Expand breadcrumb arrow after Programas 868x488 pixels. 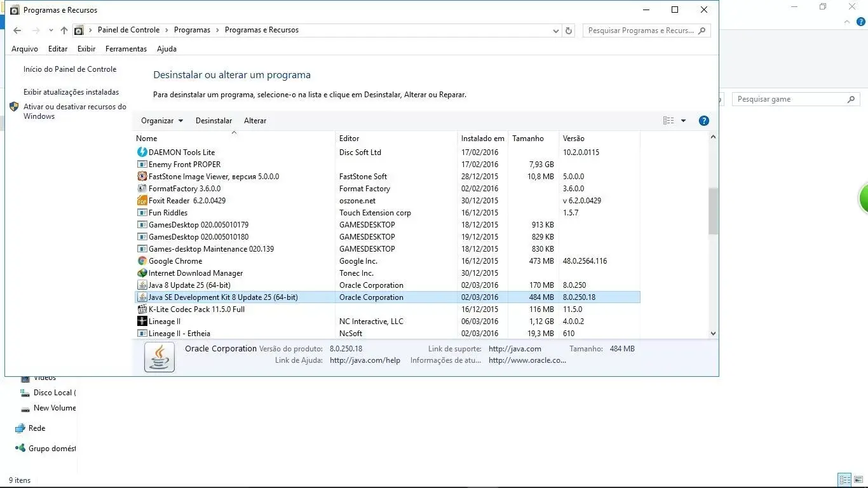pyautogui.click(x=218, y=30)
